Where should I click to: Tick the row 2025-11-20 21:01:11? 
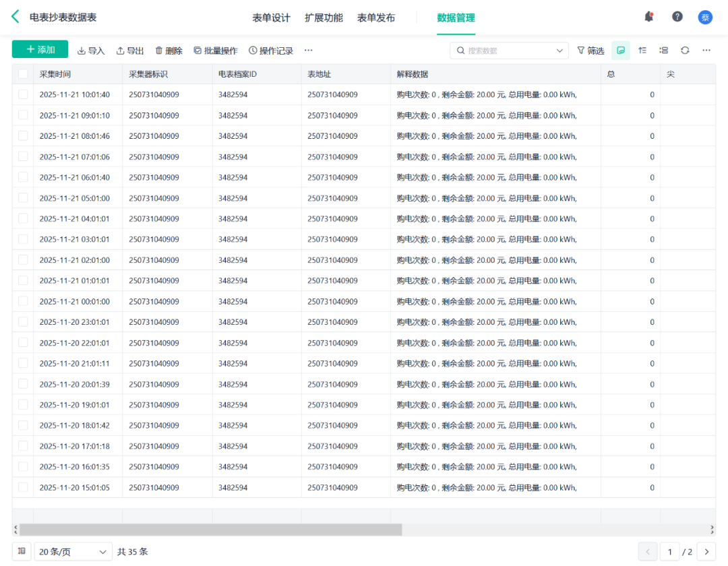[23, 363]
